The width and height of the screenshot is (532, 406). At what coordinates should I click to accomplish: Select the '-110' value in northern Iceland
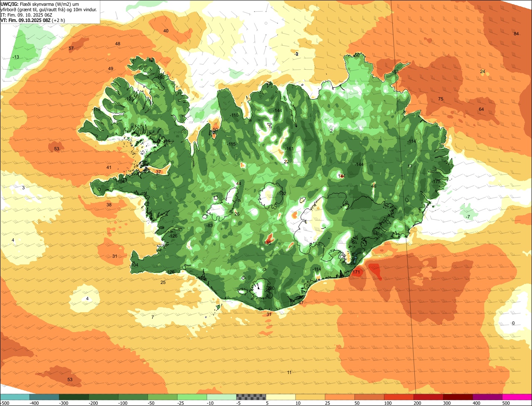click(234, 115)
